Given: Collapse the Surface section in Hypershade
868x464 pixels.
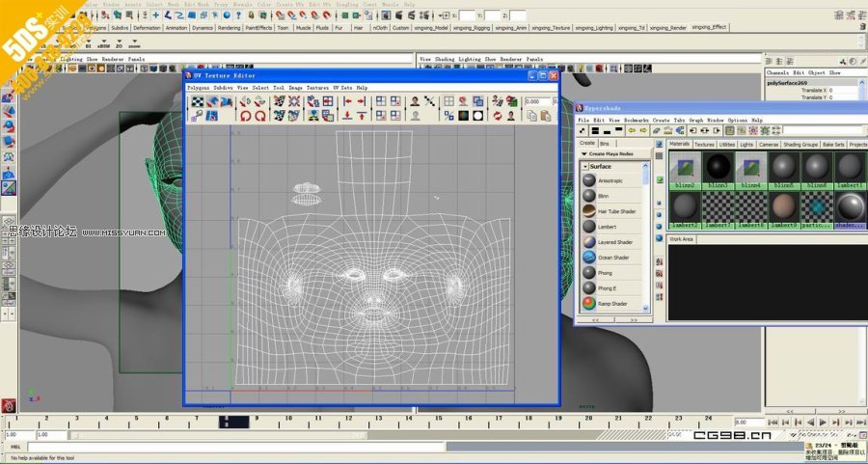Looking at the screenshot, I should (584, 167).
